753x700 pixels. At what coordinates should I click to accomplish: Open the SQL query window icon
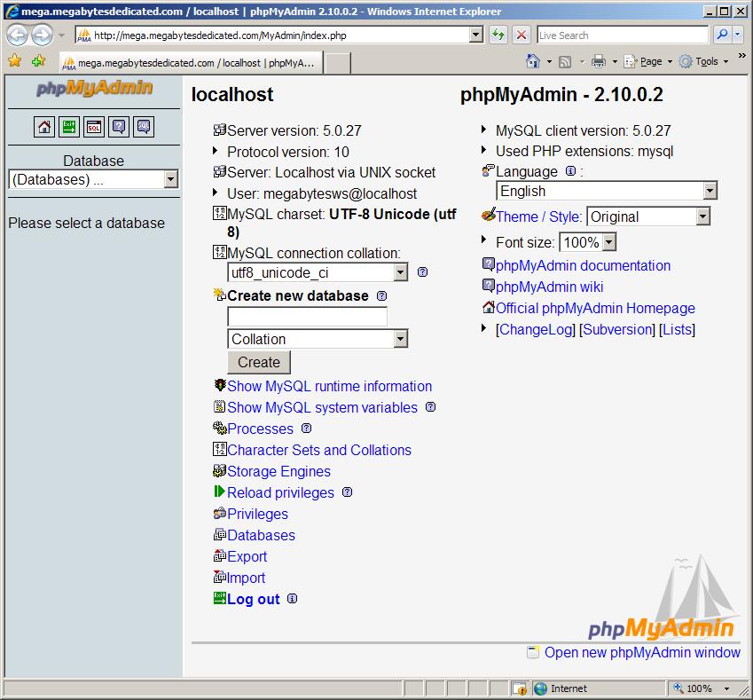coord(94,127)
